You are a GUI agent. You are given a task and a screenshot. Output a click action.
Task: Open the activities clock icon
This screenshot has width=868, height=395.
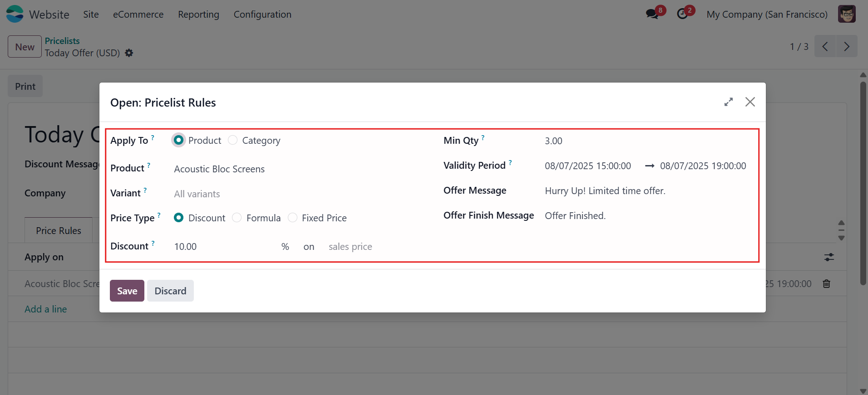(682, 14)
